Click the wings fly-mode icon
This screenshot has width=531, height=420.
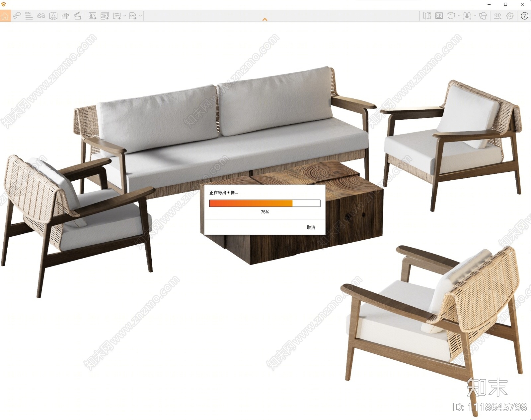[467, 16]
